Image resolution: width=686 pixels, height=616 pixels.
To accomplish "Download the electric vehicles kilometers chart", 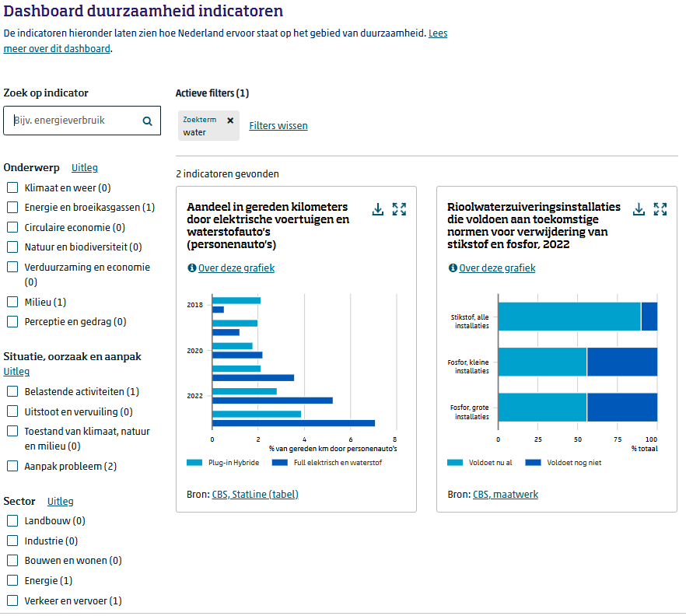I will (x=378, y=209).
